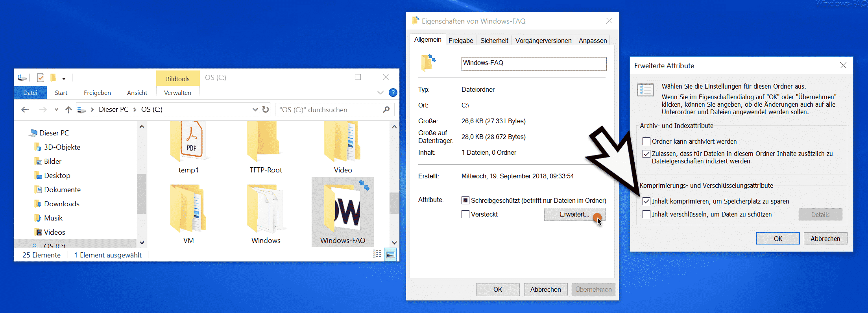The width and height of the screenshot is (868, 313).
Task: Click the Properties quick access checkmark icon
Action: pos(41,78)
